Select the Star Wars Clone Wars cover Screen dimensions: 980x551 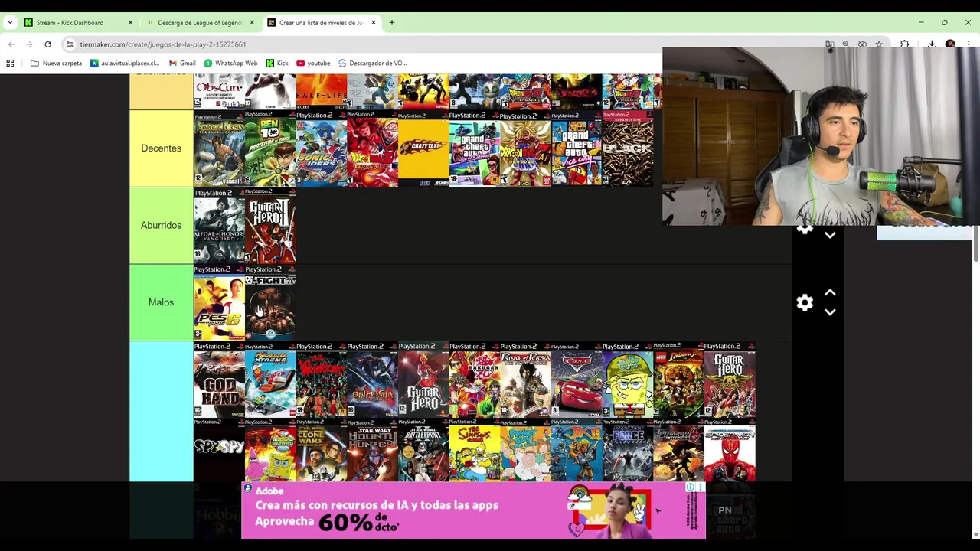322,450
